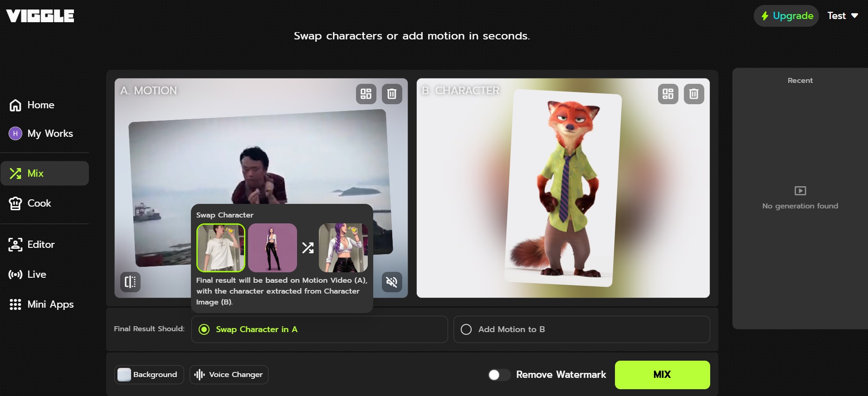Viewport: 868px width, 396px height.
Task: Click the waveform icon on Voice Changer
Action: tap(199, 375)
